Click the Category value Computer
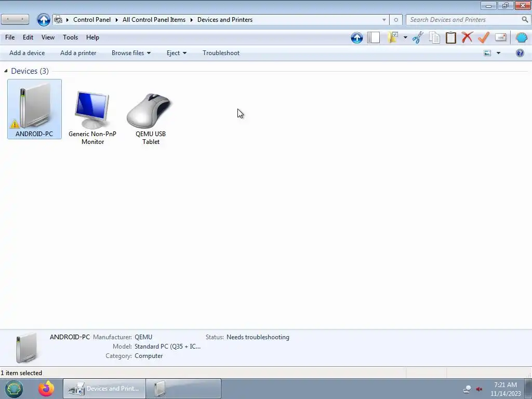This screenshot has width=532, height=399. click(x=149, y=356)
